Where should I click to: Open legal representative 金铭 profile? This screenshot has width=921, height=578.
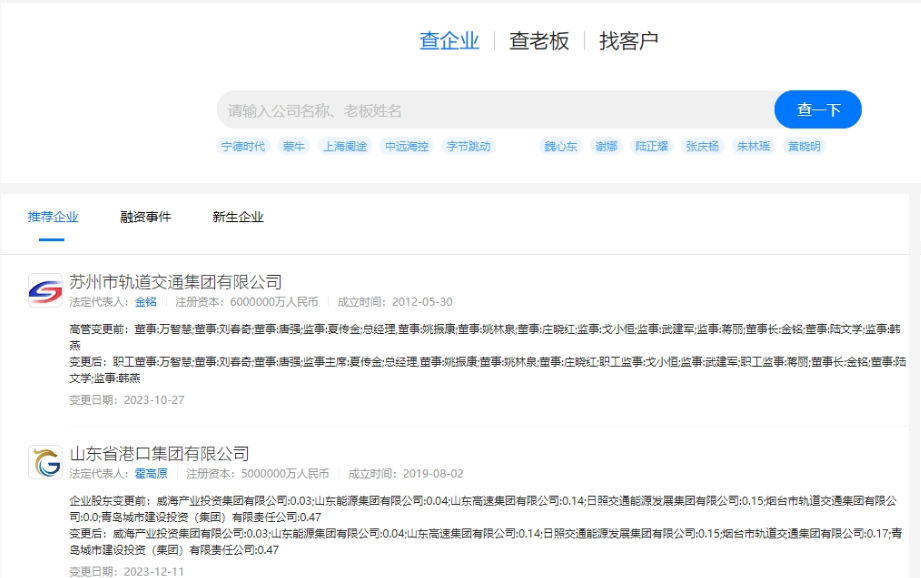pos(146,302)
